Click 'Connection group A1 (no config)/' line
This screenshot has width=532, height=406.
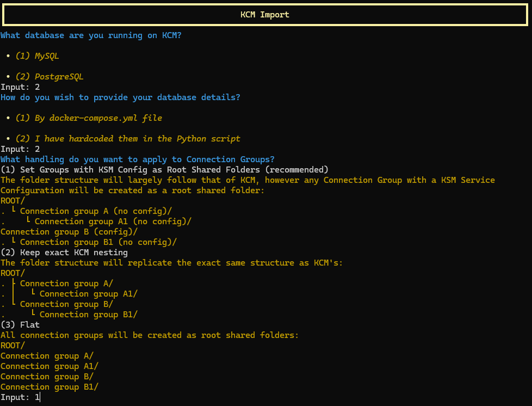tap(113, 222)
